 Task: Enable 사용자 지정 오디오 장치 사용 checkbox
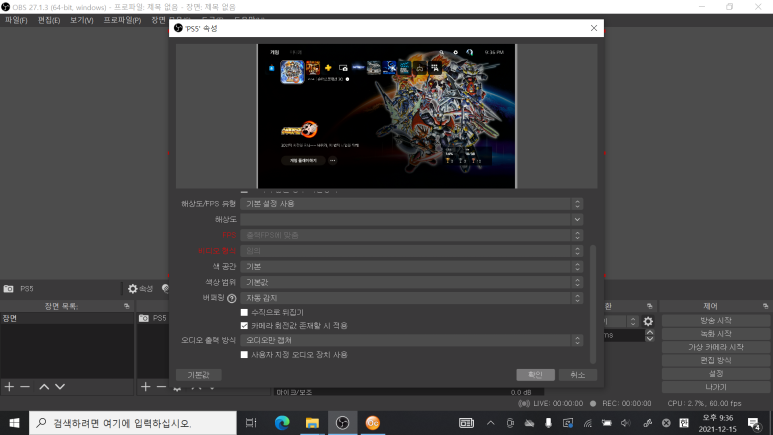244,355
